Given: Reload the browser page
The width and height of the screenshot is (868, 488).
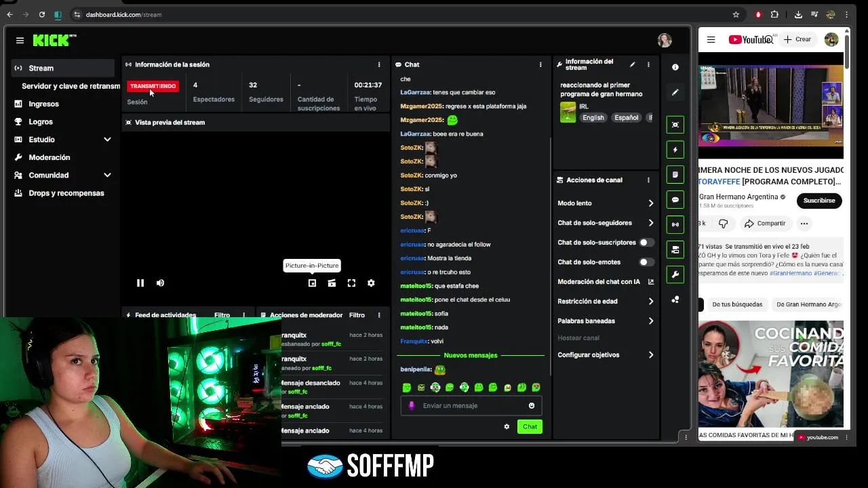Looking at the screenshot, I should click(42, 14).
